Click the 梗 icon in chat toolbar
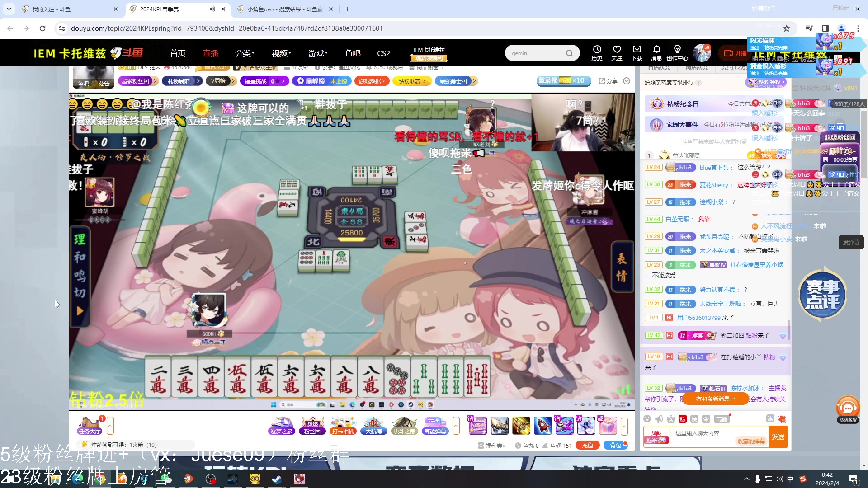Viewport: 868px width, 488px height. (x=694, y=419)
